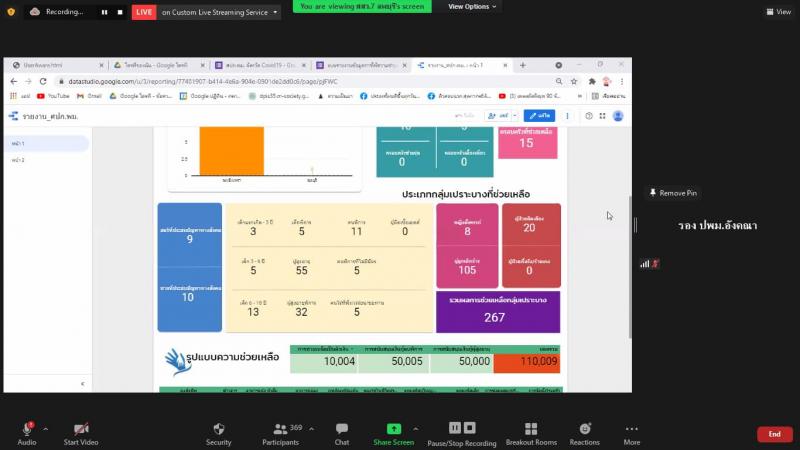Click the View layout button
Screen dimensions: 800x450
pos(779,12)
